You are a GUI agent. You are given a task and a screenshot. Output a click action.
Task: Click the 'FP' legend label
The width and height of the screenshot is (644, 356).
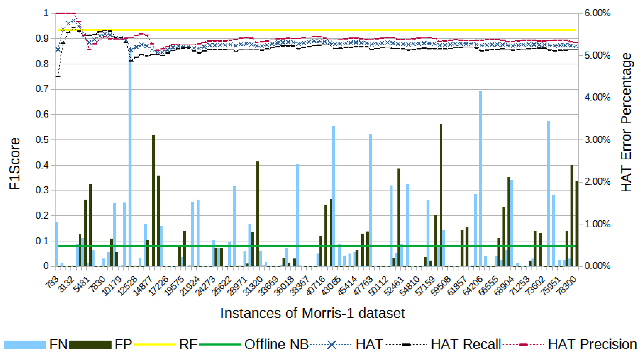tap(123, 344)
